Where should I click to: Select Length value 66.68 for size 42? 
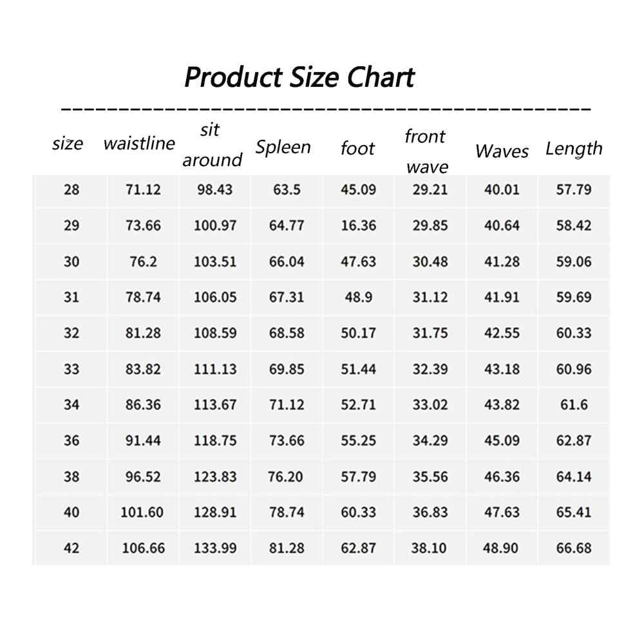(574, 548)
